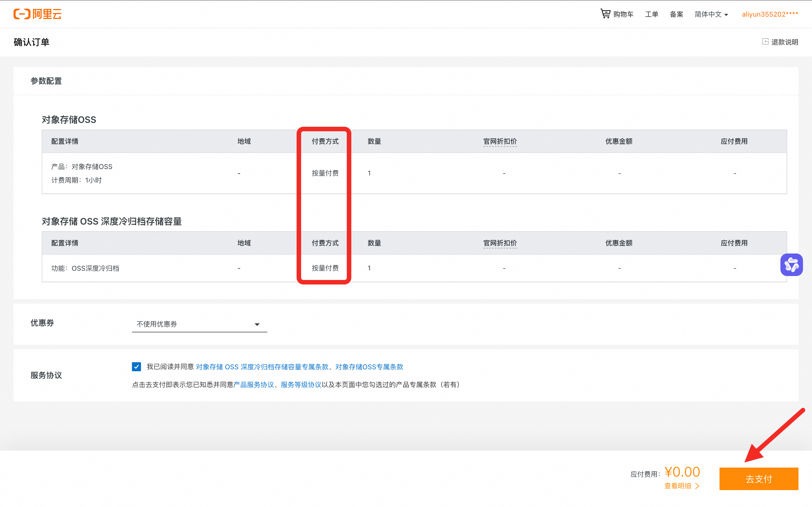Click 退款说明 text link
Screen dimensions: 812x507
(784, 42)
